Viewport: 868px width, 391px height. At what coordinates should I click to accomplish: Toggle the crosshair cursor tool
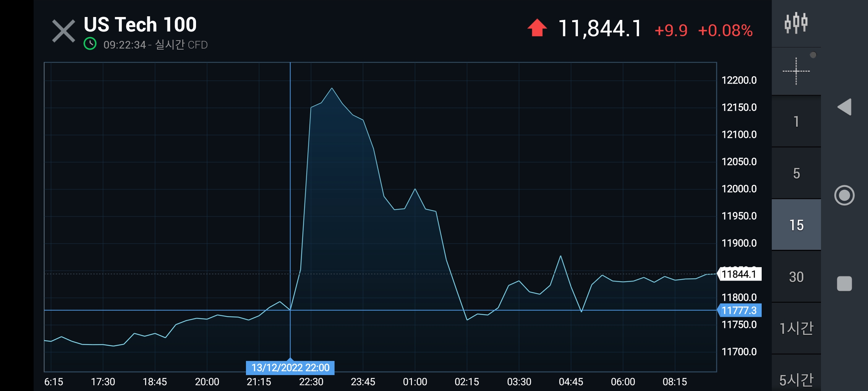click(796, 71)
